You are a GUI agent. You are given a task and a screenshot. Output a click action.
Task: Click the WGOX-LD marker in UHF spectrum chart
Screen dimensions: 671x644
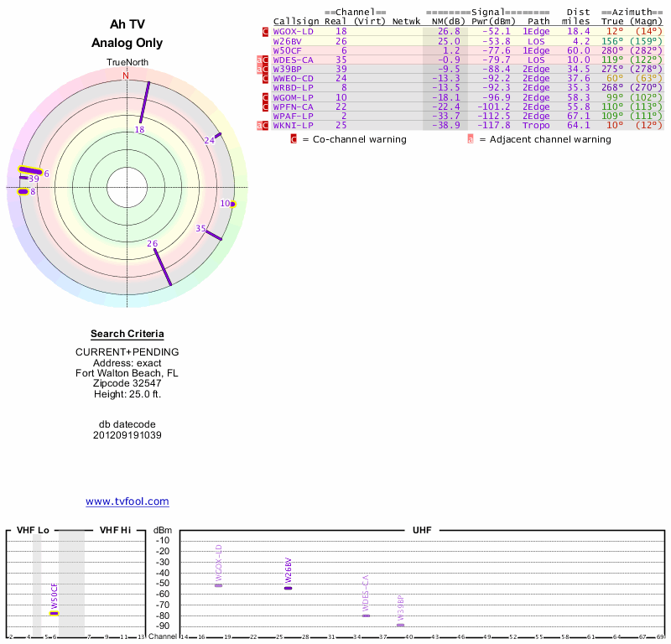[219, 584]
